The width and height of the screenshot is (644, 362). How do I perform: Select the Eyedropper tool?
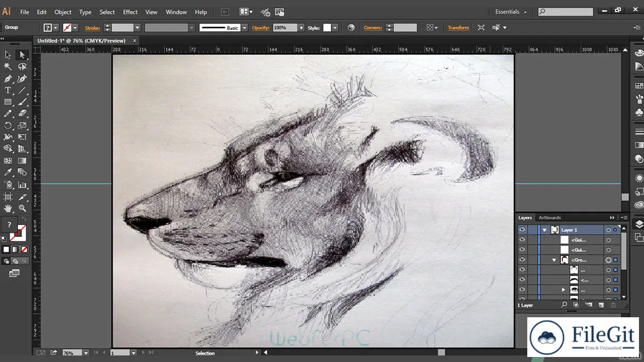8,172
